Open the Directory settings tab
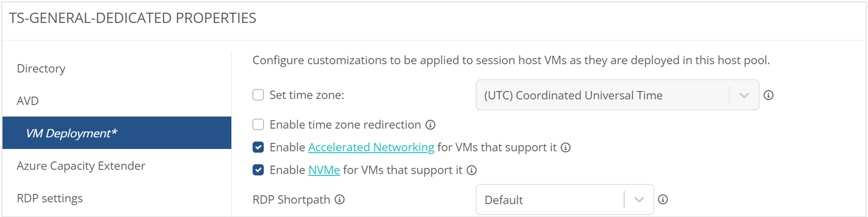Viewport: 868px width, 217px height. coord(41,69)
